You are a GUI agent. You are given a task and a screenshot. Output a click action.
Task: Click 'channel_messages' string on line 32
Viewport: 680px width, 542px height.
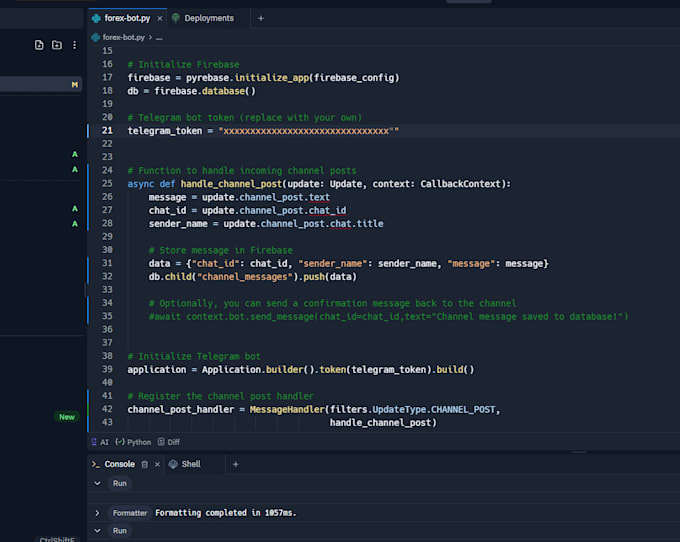click(x=245, y=277)
